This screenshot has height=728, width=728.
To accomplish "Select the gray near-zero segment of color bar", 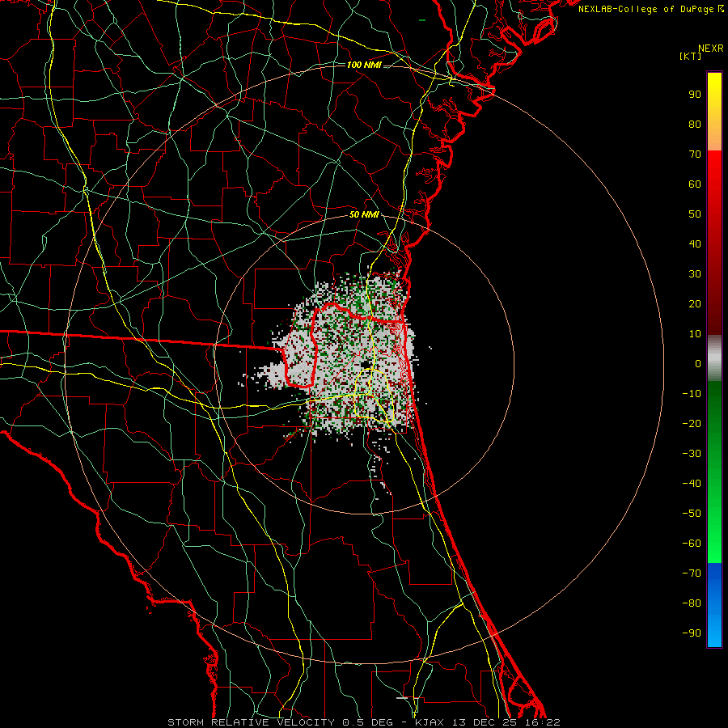I will click(714, 358).
